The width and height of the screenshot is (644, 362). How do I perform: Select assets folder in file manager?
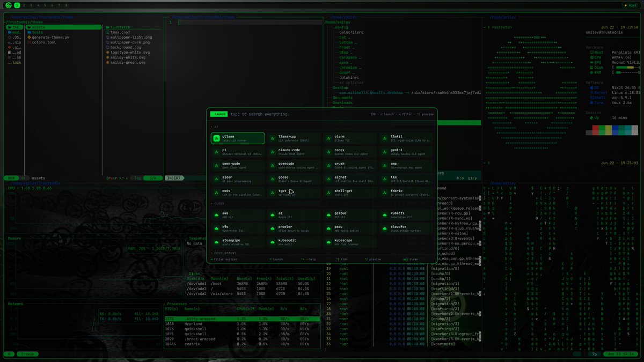(64, 27)
